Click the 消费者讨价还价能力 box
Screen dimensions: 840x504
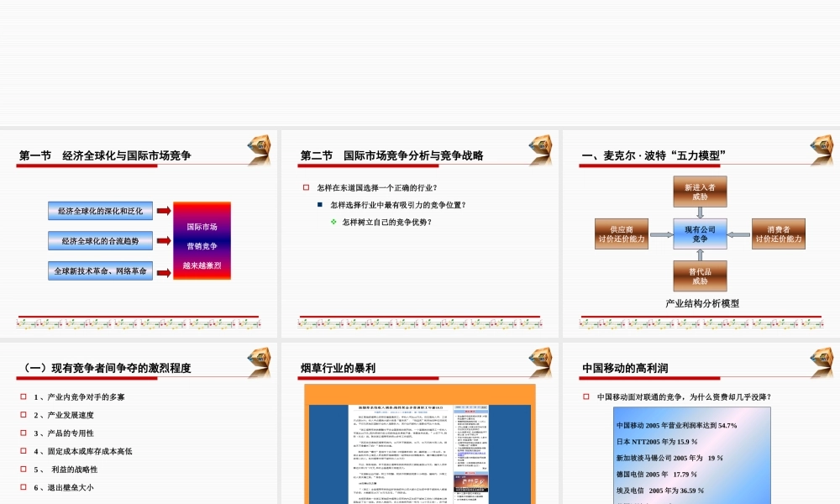pyautogui.click(x=777, y=234)
